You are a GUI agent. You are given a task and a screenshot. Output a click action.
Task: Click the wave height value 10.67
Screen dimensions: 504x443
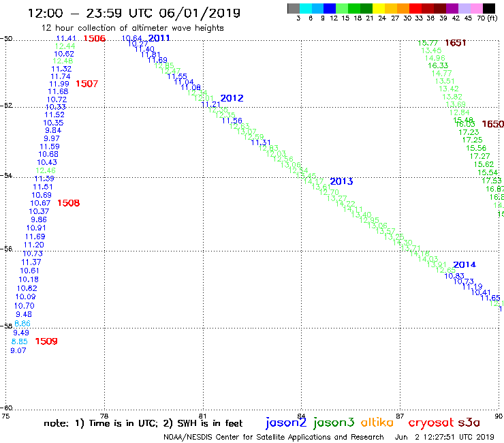pos(40,203)
